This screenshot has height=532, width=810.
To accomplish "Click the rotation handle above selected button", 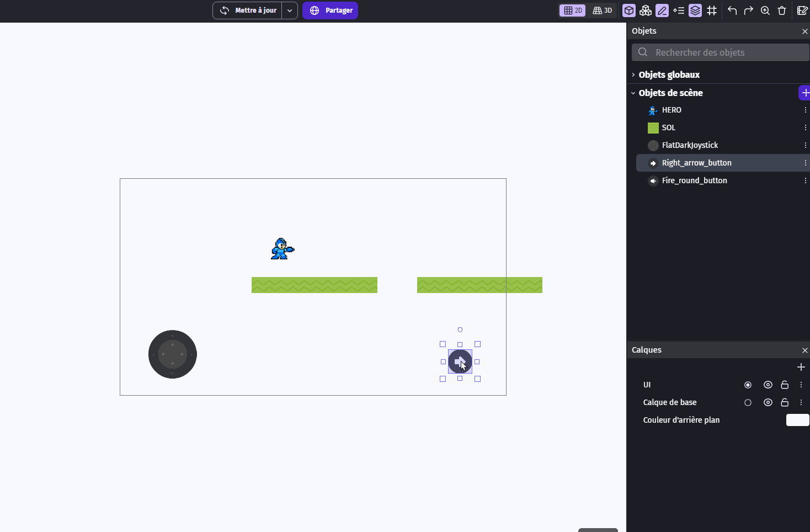I will click(460, 329).
